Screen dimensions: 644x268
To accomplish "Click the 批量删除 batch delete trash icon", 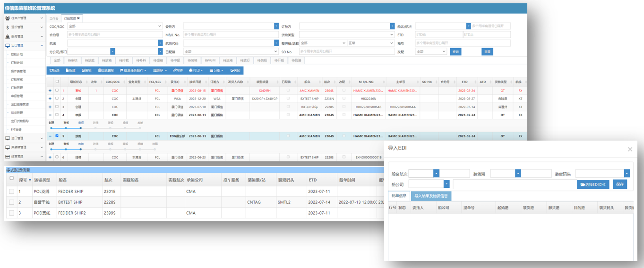I will 100,70.
